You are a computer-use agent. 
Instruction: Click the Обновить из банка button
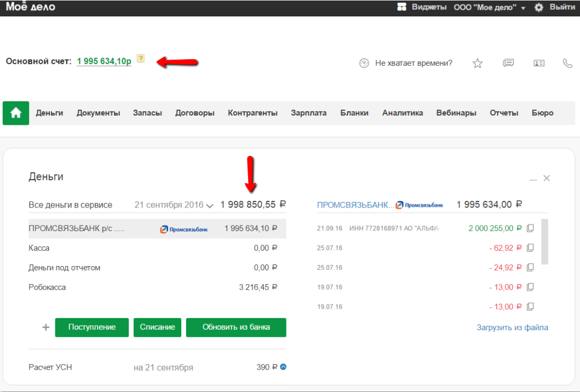click(236, 327)
